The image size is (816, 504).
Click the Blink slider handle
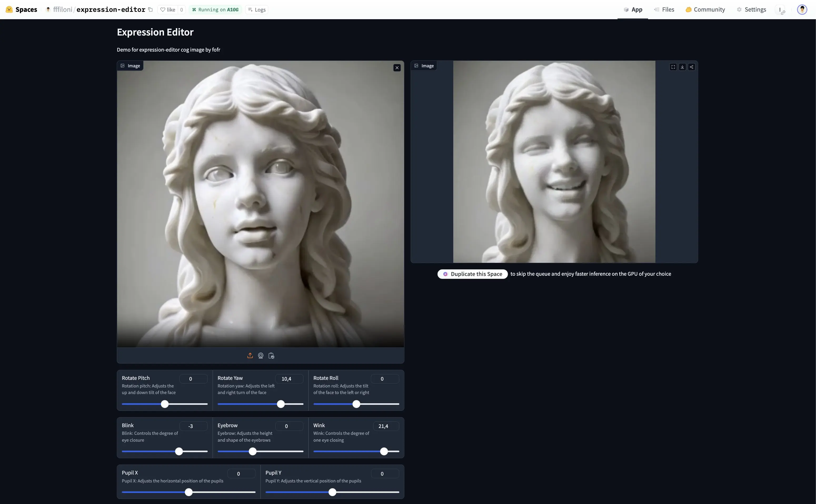179,451
